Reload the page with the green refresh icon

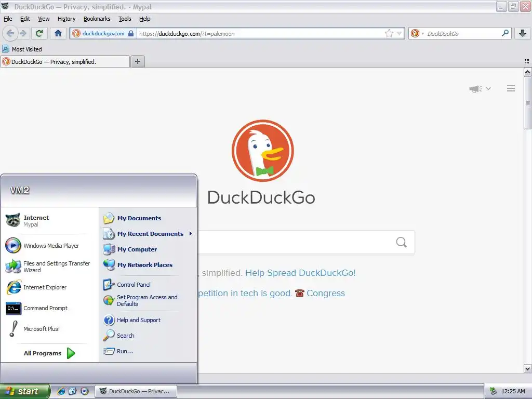coord(39,33)
